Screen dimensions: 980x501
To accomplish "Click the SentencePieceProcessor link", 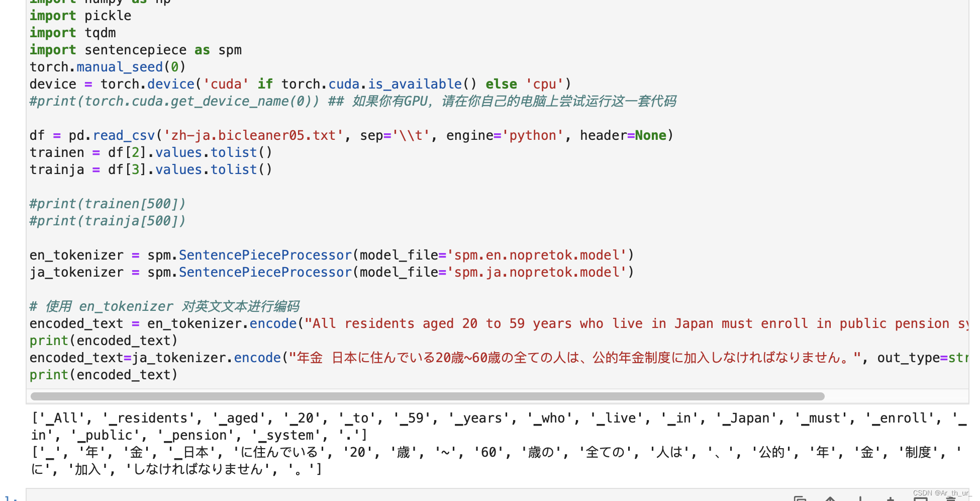I will click(265, 255).
